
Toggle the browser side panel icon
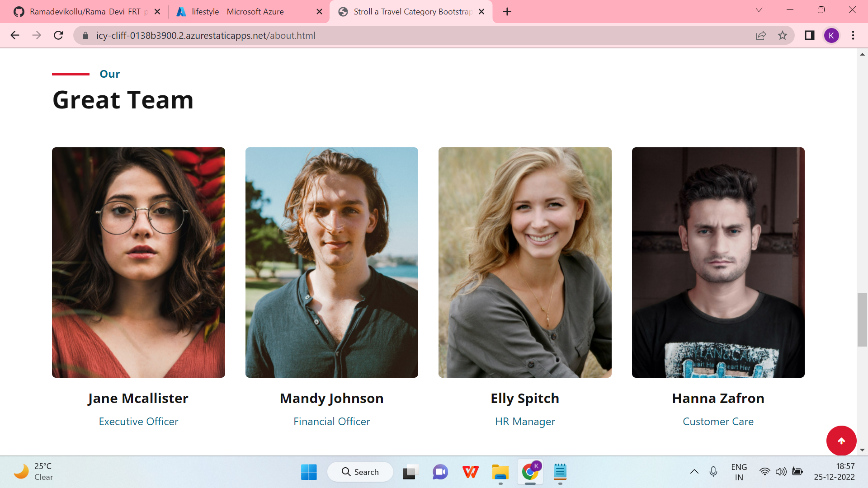tap(809, 35)
